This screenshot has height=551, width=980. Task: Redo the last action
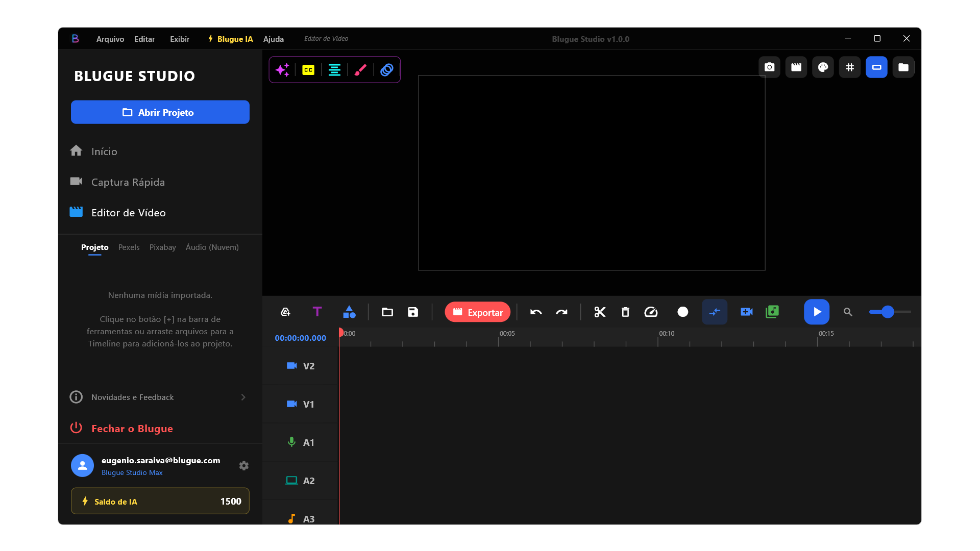[x=561, y=312]
